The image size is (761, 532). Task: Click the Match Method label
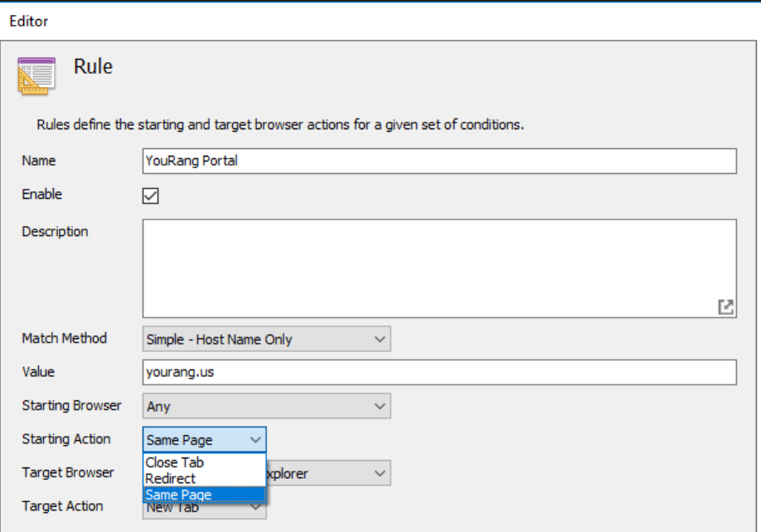[x=64, y=338]
